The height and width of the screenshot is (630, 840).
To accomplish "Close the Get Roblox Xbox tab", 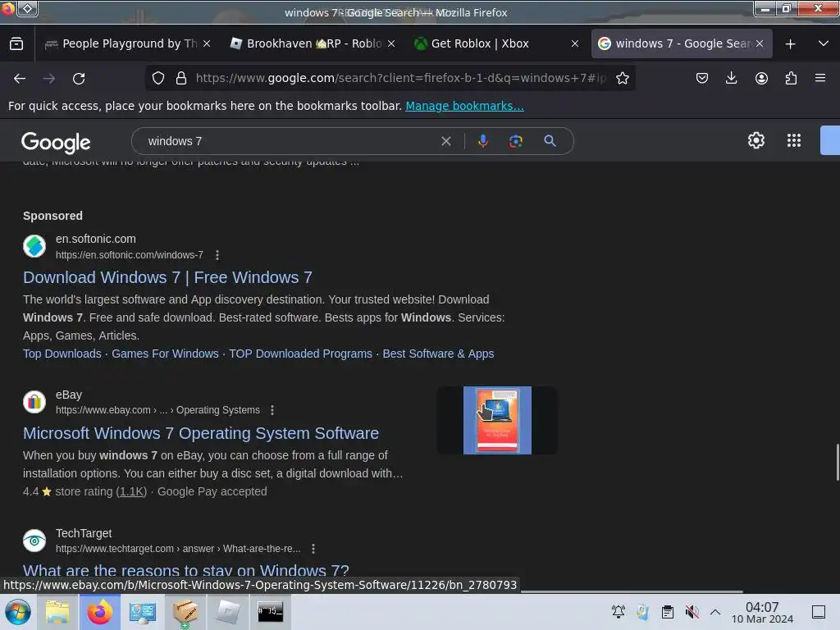I will [x=575, y=44].
